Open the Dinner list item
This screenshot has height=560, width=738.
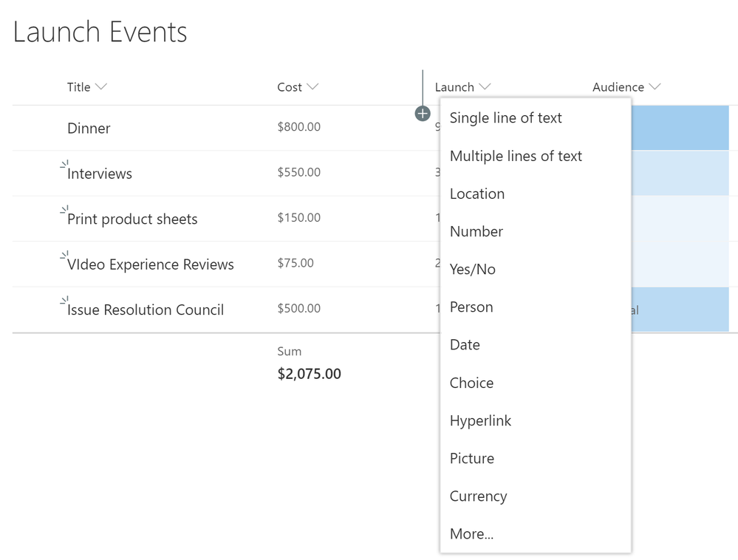tap(89, 129)
